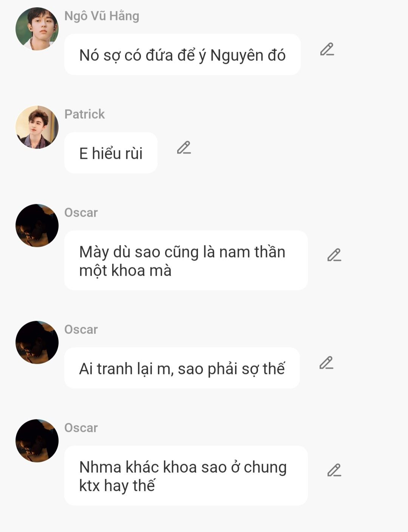Click the sender name Ngô Vũ Hằng

[102, 16]
